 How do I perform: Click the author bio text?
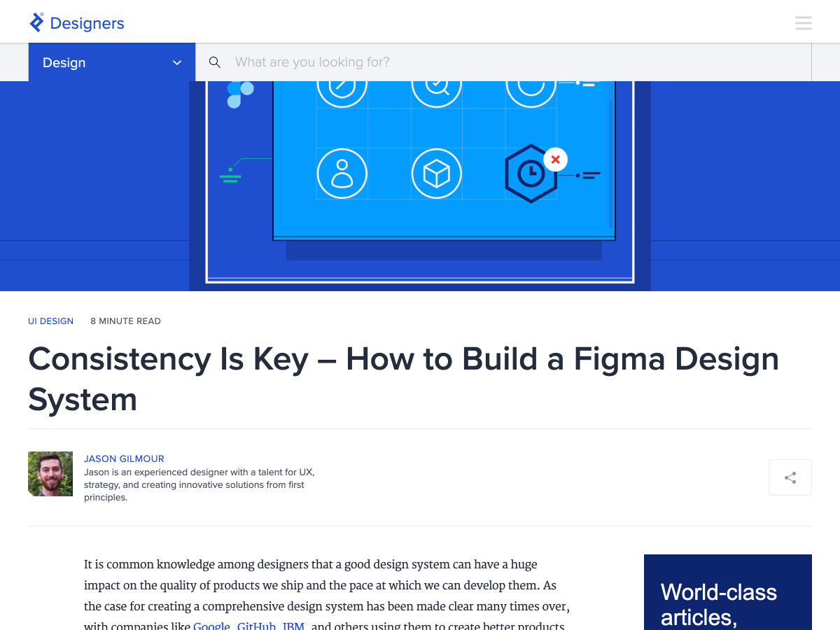tap(199, 485)
